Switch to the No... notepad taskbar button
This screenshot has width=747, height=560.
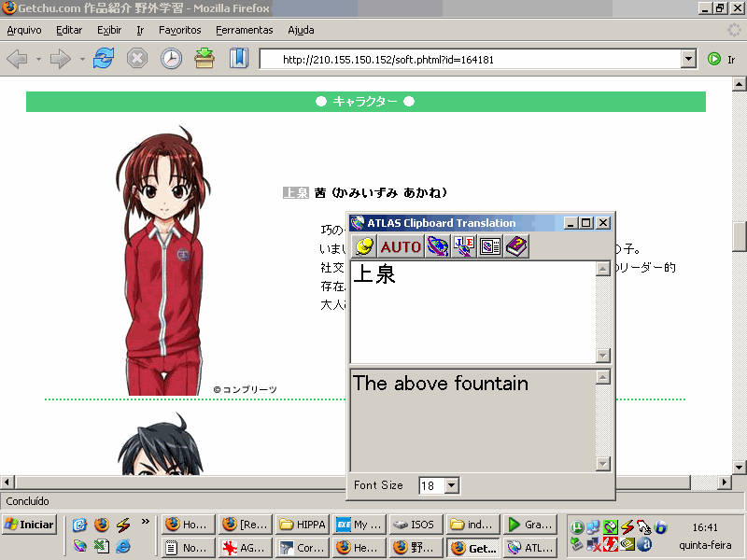click(189, 548)
